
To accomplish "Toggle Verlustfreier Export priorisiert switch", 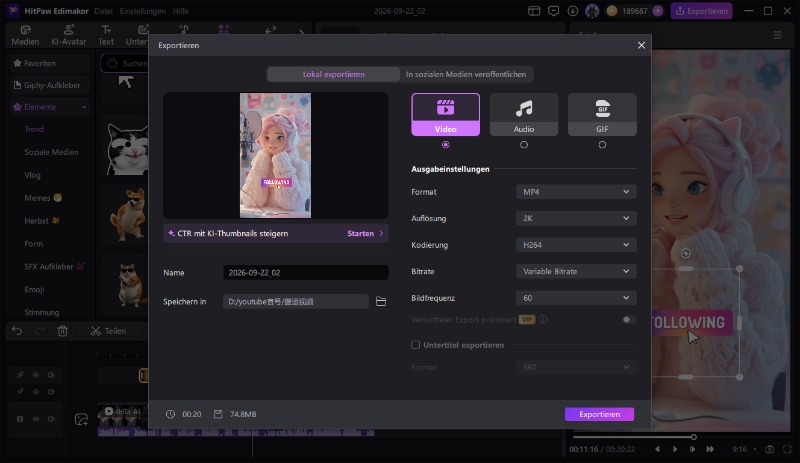I will (x=629, y=320).
